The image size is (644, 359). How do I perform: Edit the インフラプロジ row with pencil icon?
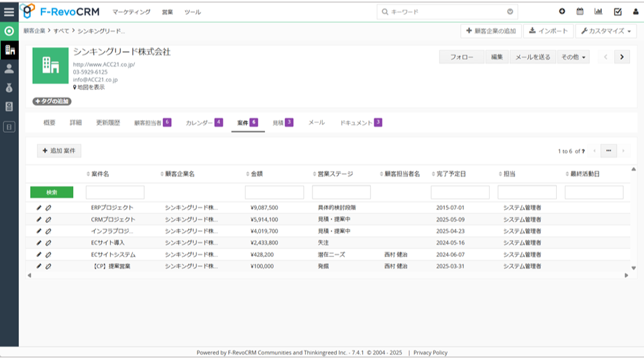39,232
